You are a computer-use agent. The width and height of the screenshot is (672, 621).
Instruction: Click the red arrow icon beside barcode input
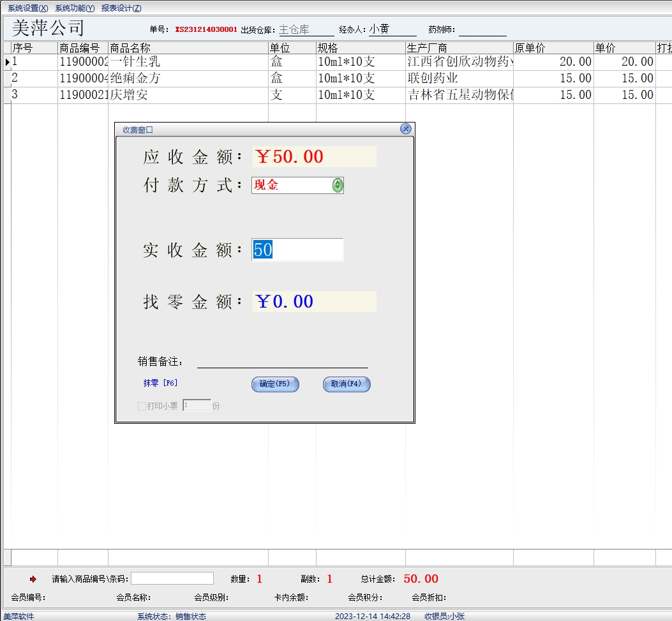(33, 579)
